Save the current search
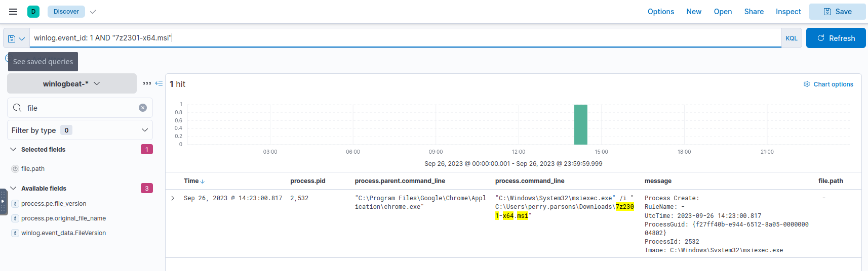868x271 pixels. [837, 12]
